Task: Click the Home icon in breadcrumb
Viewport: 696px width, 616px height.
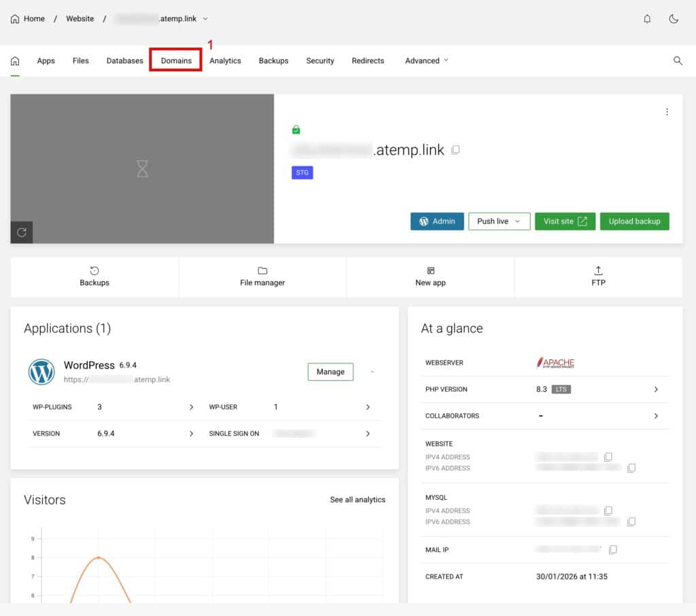Action: (15, 18)
